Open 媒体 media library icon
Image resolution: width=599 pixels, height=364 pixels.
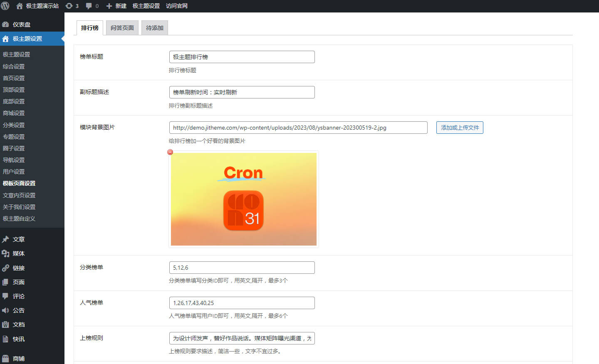[x=5, y=253]
